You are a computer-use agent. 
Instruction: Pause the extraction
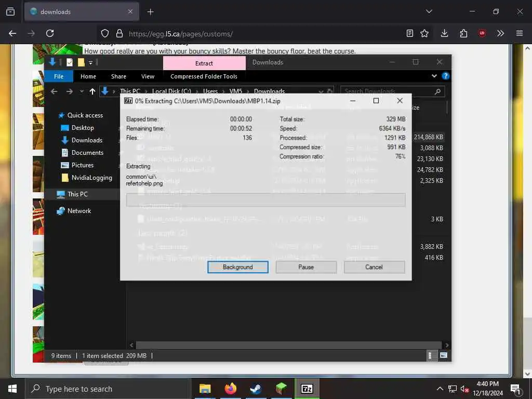pos(306,267)
